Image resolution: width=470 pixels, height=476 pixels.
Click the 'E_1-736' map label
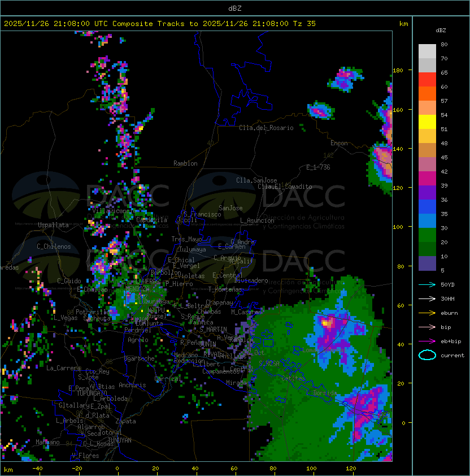pyautogui.click(x=318, y=167)
